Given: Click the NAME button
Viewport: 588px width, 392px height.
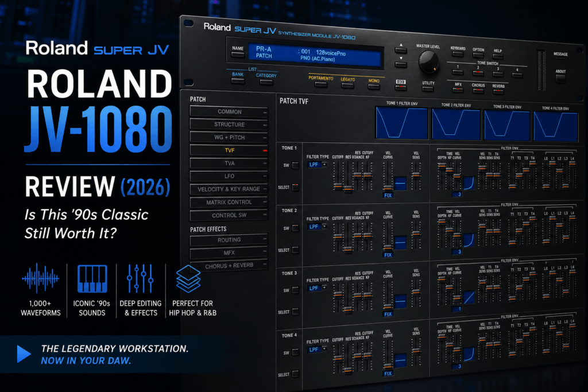Looking at the screenshot, I should tap(238, 55).
